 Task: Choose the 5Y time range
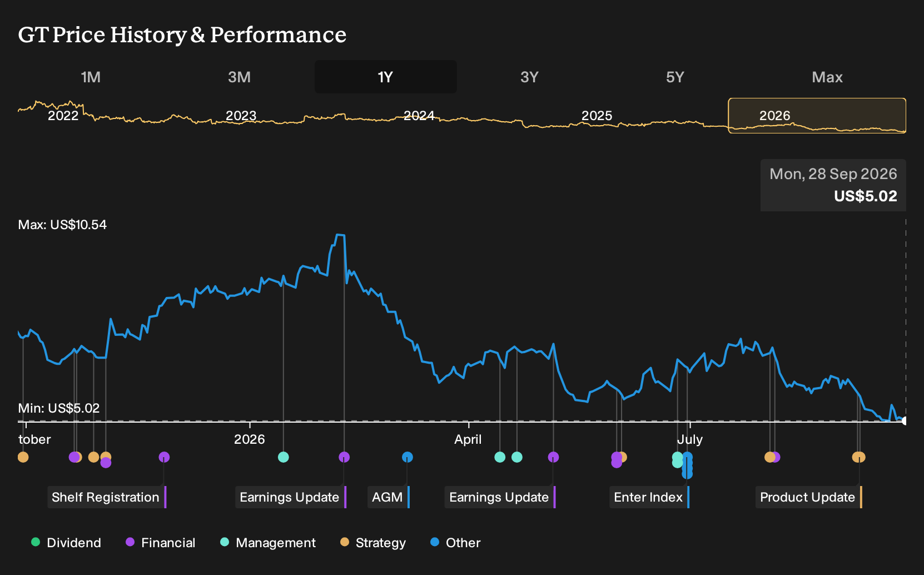click(675, 77)
